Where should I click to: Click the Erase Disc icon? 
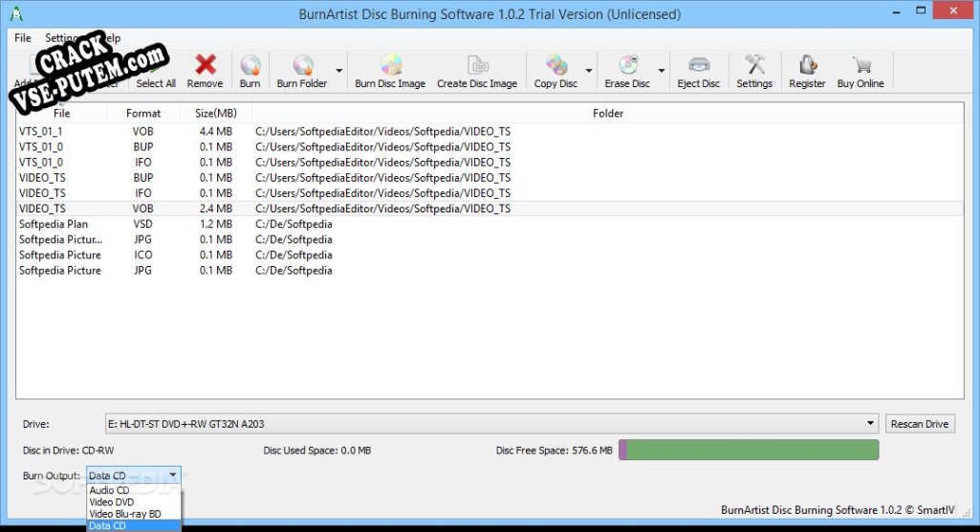click(x=628, y=65)
